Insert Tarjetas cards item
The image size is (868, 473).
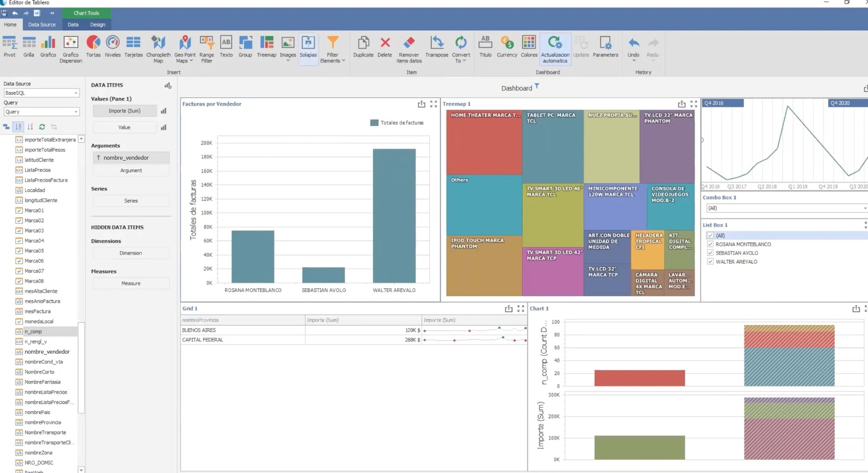133,46
